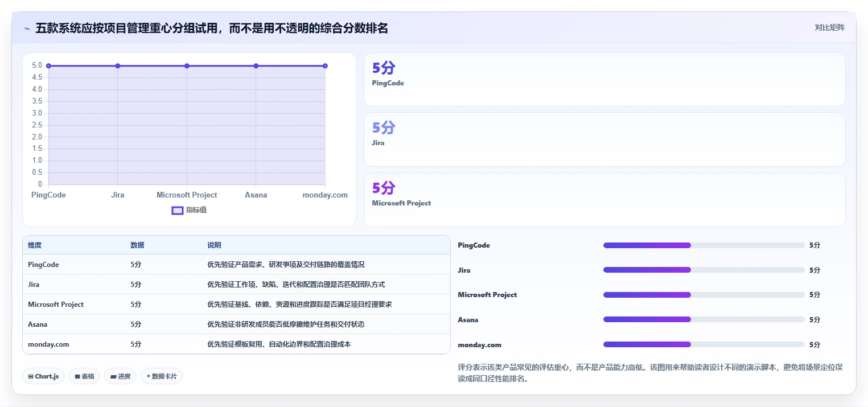Select the Microsoft Project 5分 score card
The height and width of the screenshot is (407, 868).
pyautogui.click(x=604, y=200)
